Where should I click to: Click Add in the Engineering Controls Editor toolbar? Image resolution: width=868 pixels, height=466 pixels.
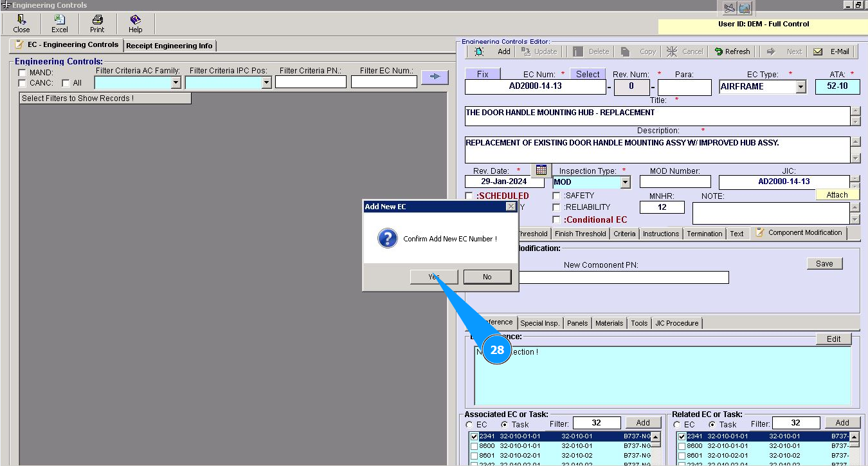coord(493,51)
